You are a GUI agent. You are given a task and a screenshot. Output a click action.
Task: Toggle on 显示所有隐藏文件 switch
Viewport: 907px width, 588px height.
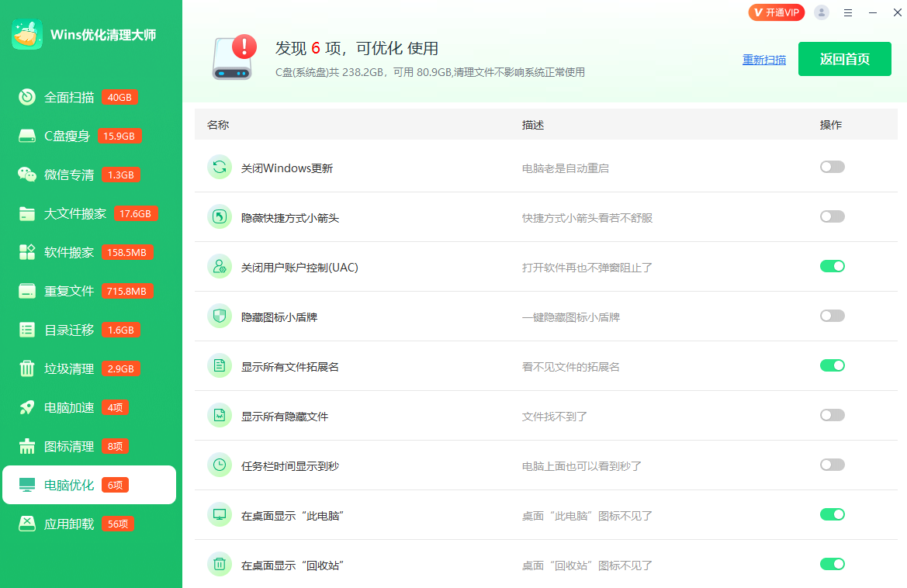832,416
